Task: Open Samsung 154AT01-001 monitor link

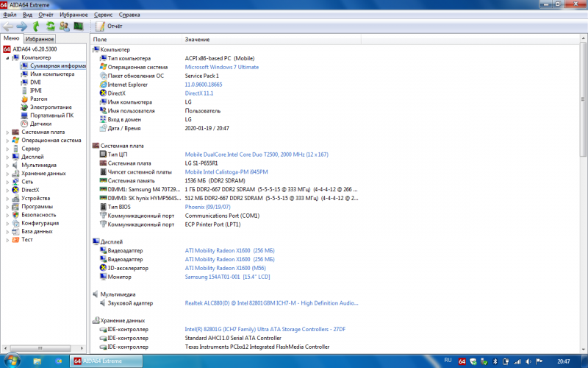Action: coord(227,277)
